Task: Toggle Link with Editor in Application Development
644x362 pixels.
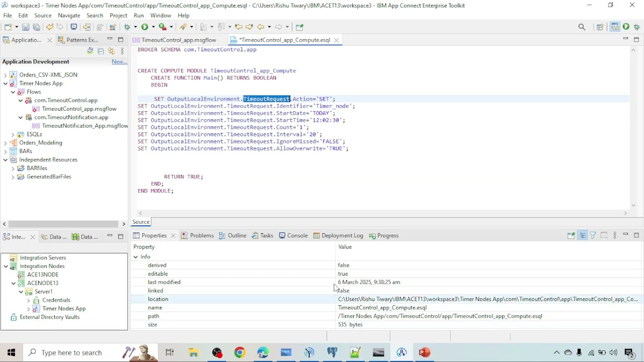Action: pos(111,51)
